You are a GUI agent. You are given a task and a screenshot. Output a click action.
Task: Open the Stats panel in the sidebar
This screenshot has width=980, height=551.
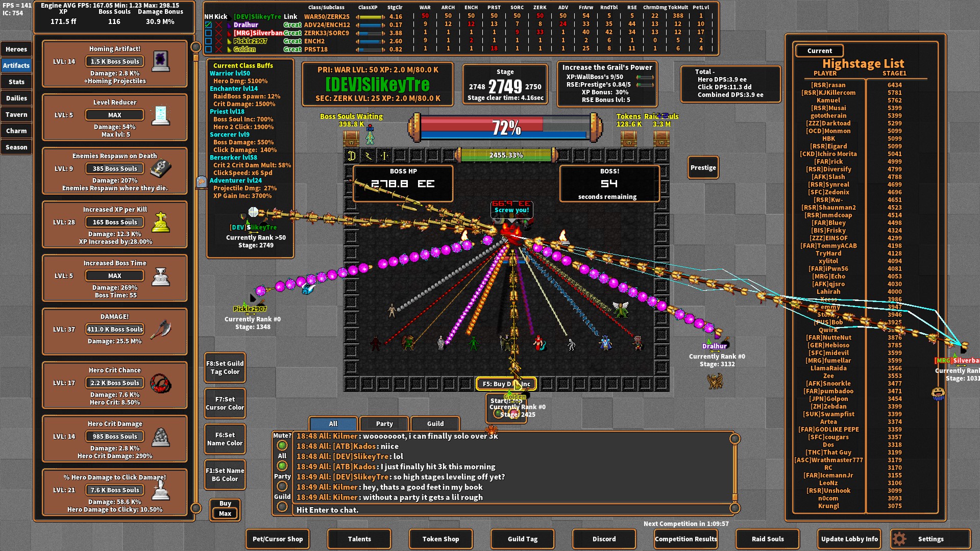click(x=16, y=82)
